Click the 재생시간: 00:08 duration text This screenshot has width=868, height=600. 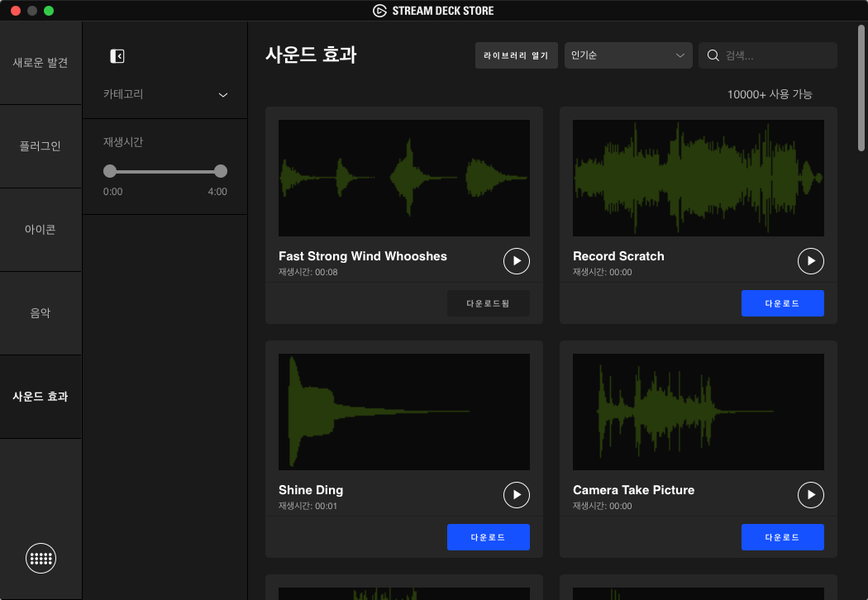308,272
